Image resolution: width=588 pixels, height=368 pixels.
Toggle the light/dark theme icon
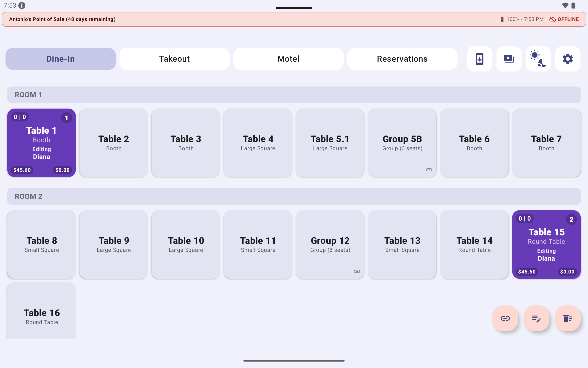coord(538,59)
